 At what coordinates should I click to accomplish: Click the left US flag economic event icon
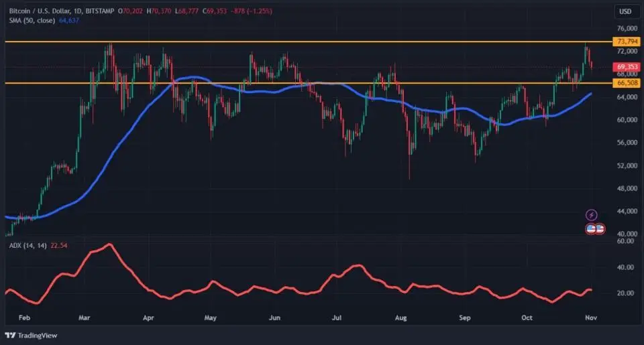[x=591, y=228]
